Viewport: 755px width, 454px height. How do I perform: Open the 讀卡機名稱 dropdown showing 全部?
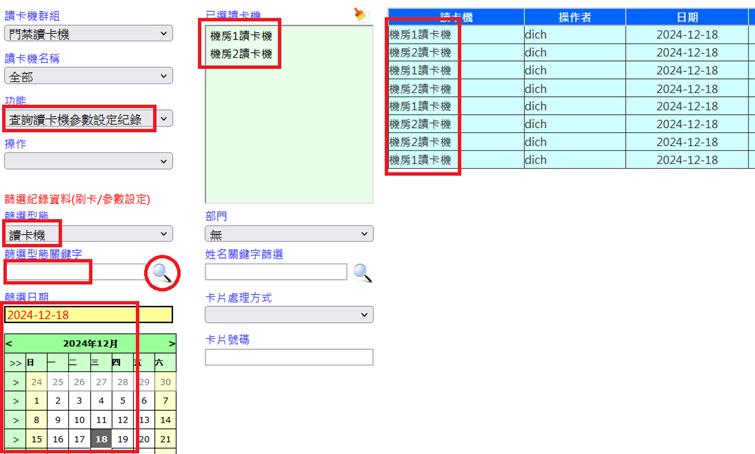tap(88, 76)
